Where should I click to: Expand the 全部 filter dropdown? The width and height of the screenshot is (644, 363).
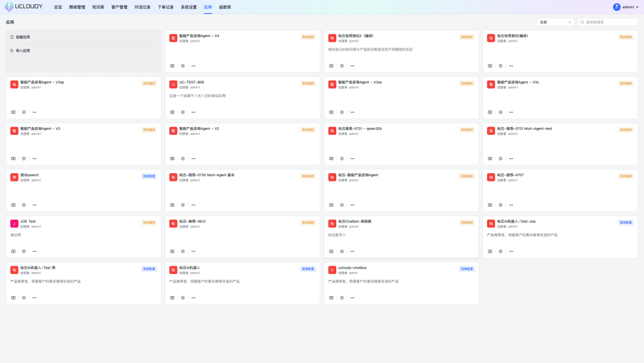555,22
